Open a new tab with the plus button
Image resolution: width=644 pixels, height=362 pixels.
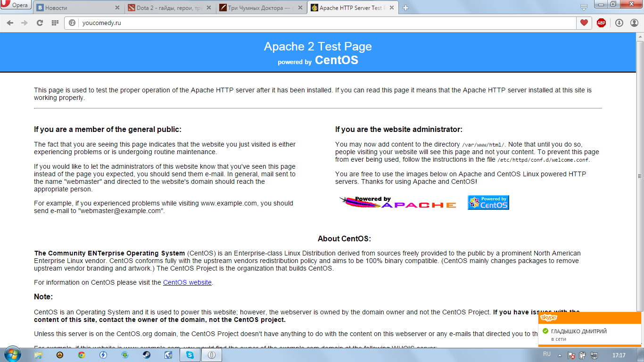[x=405, y=8]
